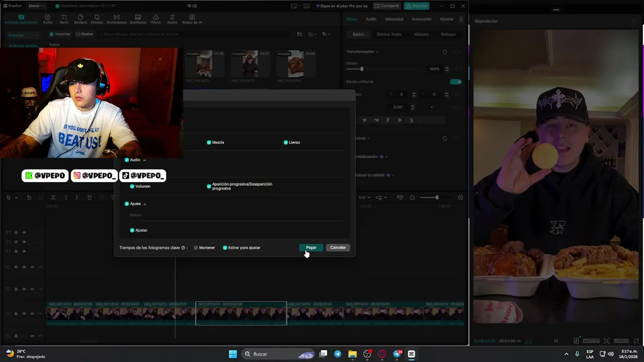The image size is (644, 362).
Task: Click the info icon after 'Tiempos de los fotogramas clave'
Action: tap(183, 247)
